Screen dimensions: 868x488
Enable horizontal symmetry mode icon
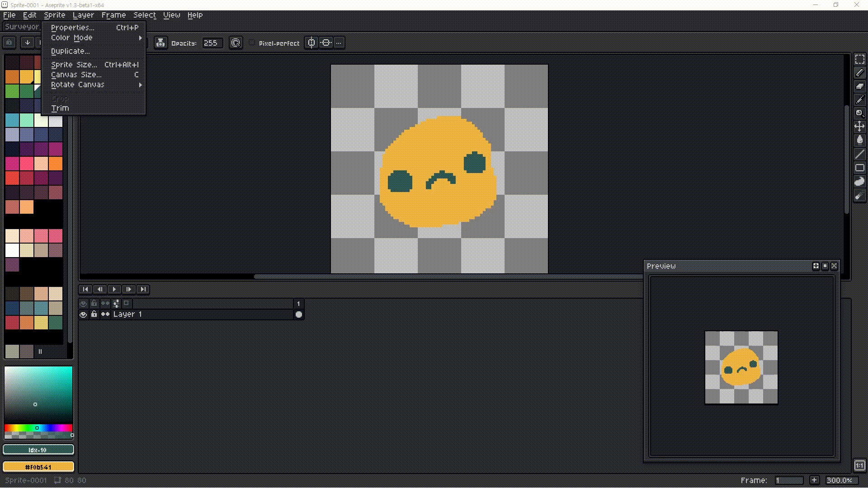[326, 43]
